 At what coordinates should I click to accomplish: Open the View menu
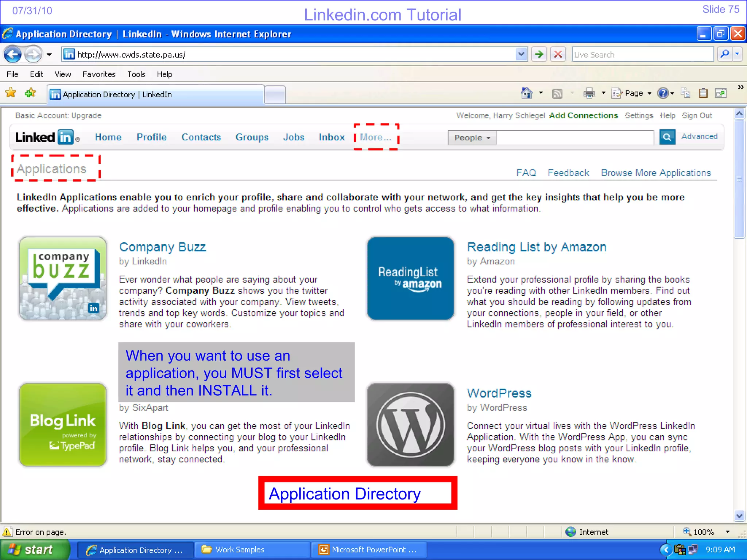click(63, 74)
